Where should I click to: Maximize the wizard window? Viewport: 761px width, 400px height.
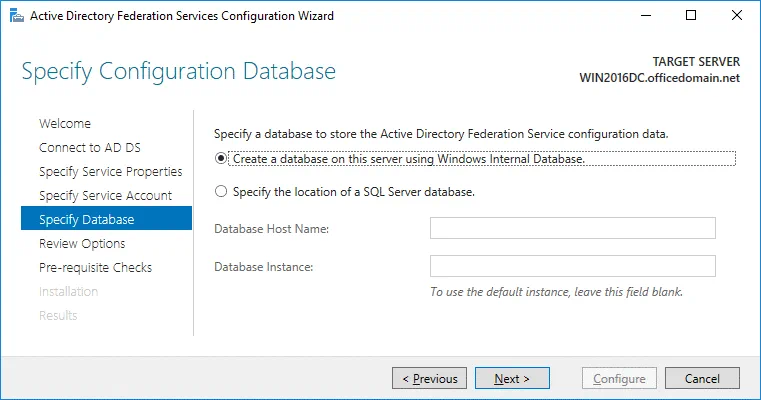click(691, 16)
